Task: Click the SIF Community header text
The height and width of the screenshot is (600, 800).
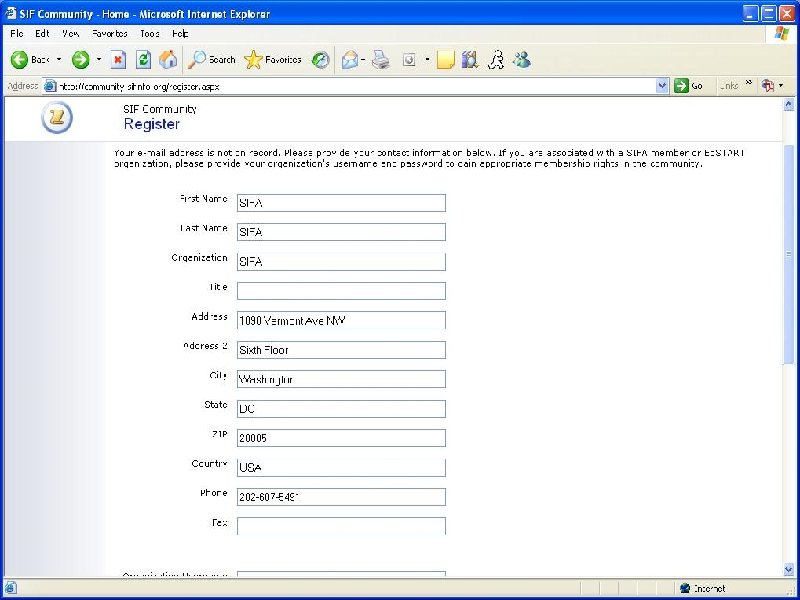Action: 160,109
